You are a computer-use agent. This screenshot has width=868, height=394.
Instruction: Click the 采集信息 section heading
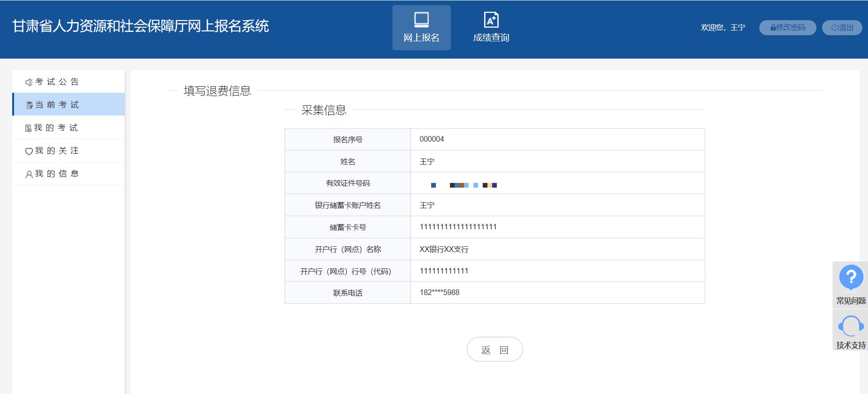click(x=324, y=110)
